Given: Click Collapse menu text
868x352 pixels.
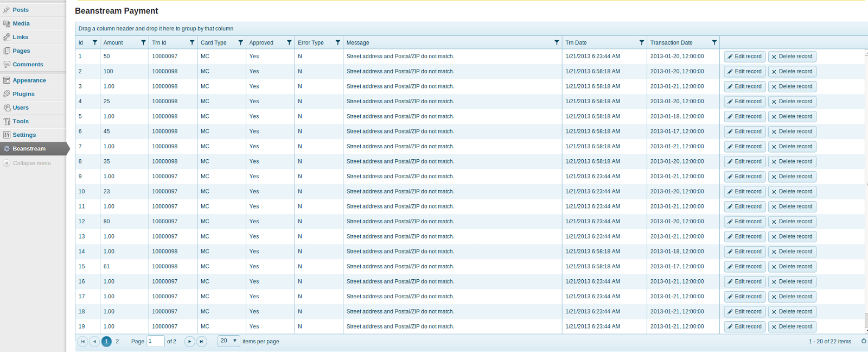Looking at the screenshot, I should (31, 163).
